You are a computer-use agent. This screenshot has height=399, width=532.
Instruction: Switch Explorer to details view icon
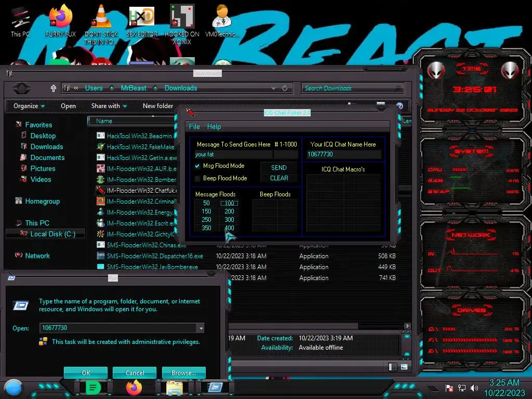coord(393,367)
